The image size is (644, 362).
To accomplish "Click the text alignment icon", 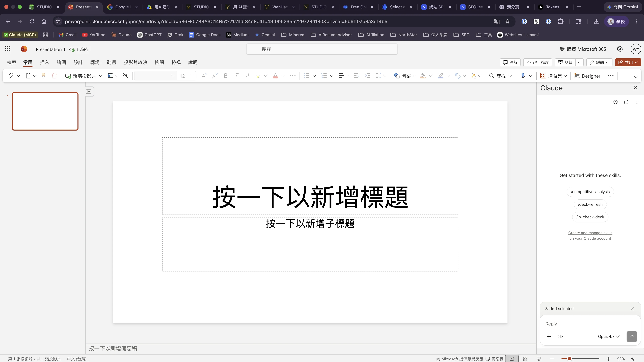I will tap(341, 76).
